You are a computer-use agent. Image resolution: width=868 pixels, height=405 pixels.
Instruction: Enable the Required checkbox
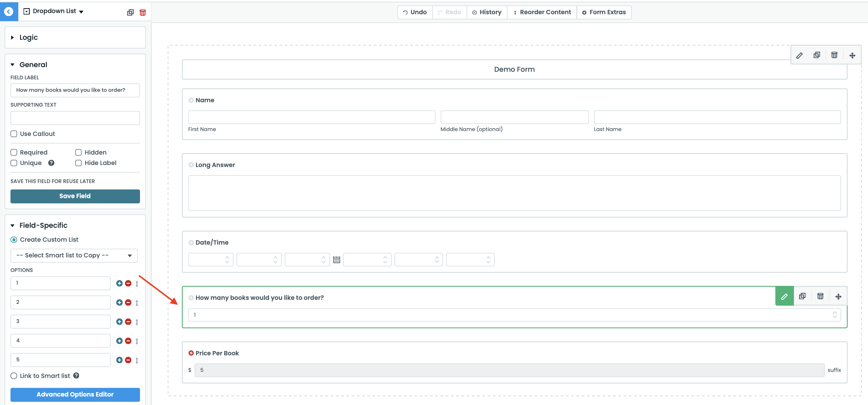tap(14, 152)
